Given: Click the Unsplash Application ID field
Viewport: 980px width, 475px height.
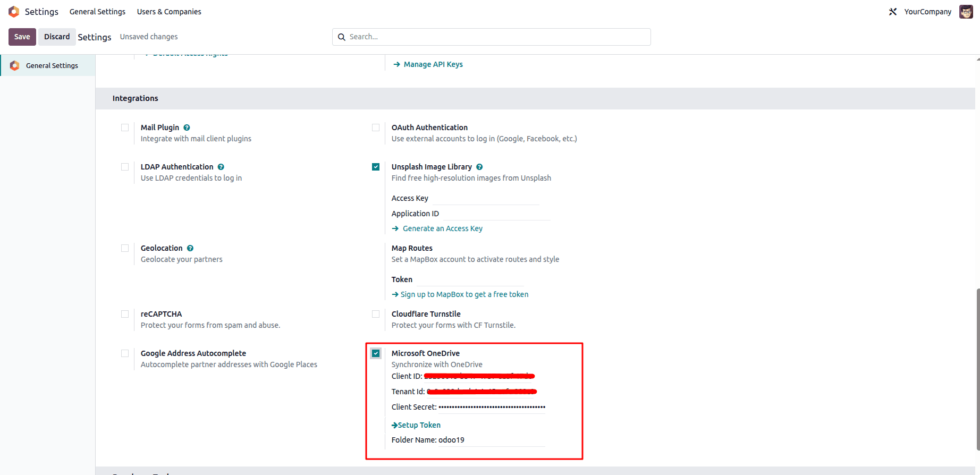Looking at the screenshot, I should [x=496, y=214].
